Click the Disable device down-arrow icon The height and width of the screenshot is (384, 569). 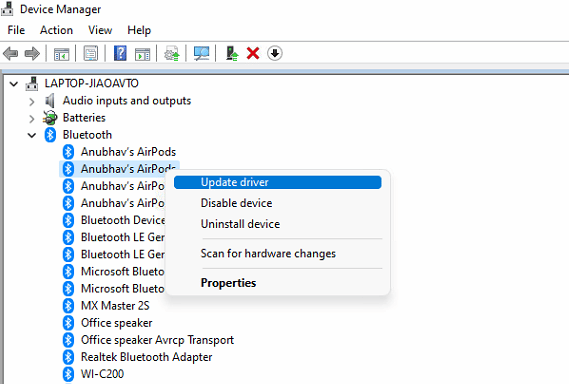point(275,53)
